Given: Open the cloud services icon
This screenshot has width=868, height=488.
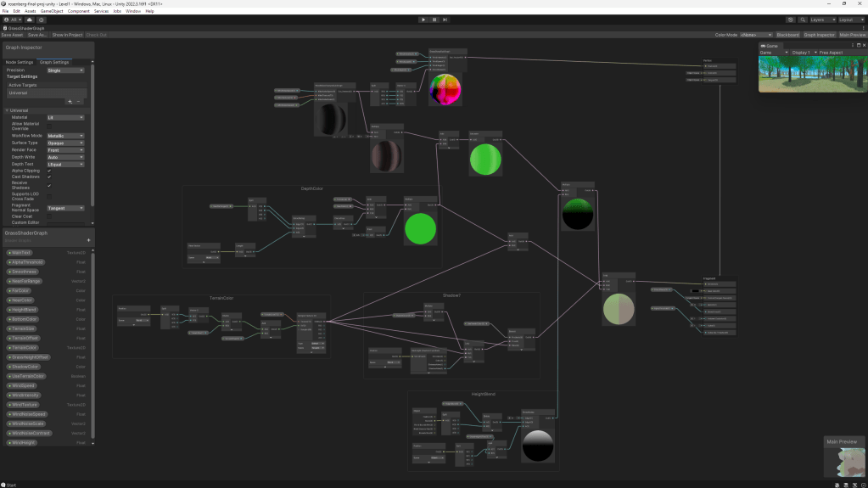Looking at the screenshot, I should tap(30, 19).
